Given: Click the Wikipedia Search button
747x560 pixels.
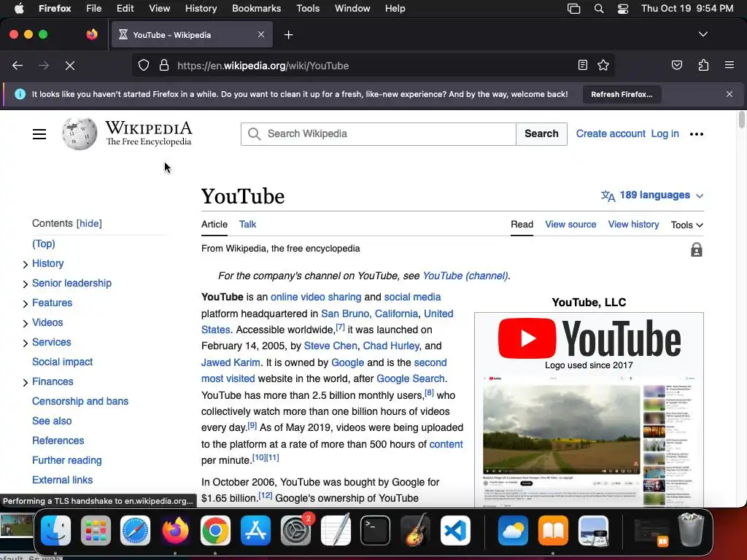Looking at the screenshot, I should pos(541,134).
